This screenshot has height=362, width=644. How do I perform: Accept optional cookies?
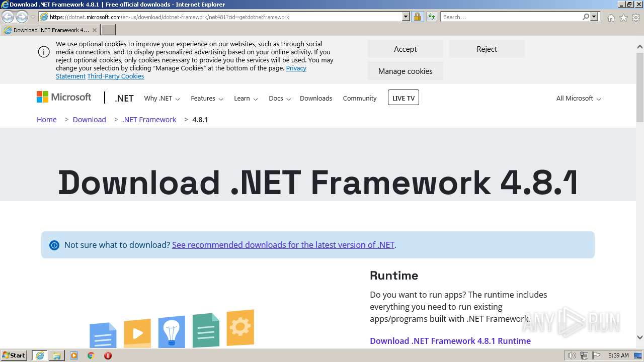coord(405,49)
